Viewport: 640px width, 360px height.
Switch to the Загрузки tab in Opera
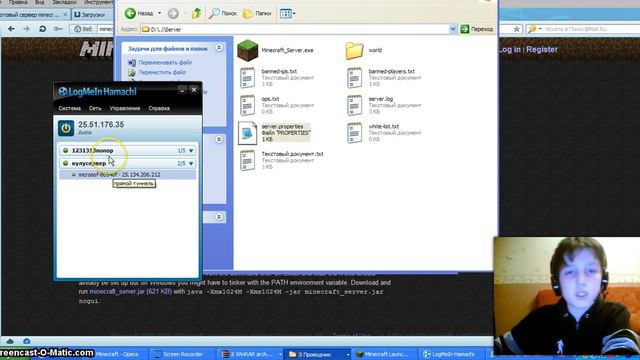pos(90,15)
